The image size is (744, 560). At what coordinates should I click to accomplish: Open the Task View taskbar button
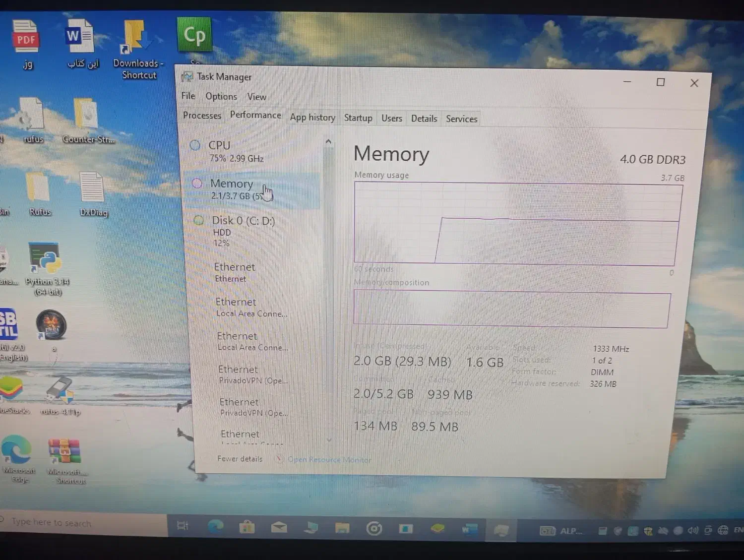click(183, 526)
